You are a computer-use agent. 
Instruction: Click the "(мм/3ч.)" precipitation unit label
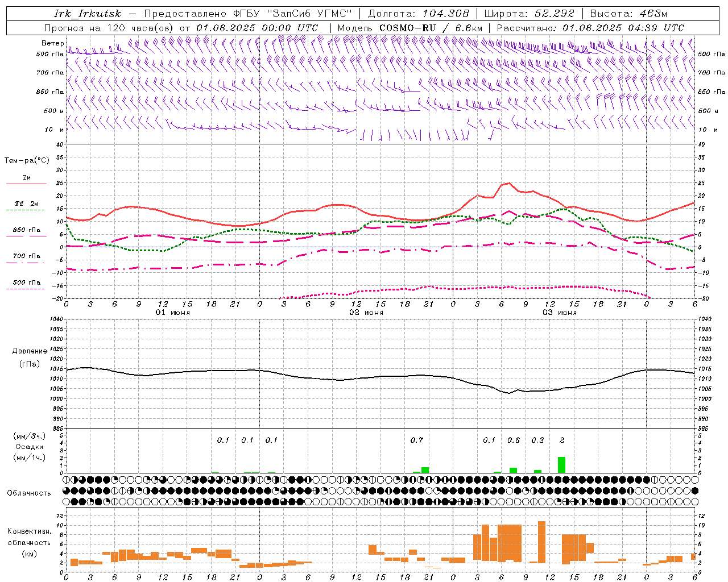point(30,436)
